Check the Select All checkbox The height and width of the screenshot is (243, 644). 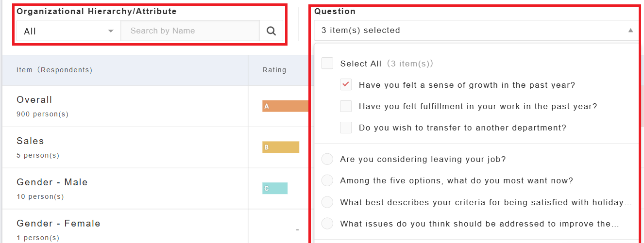click(327, 64)
